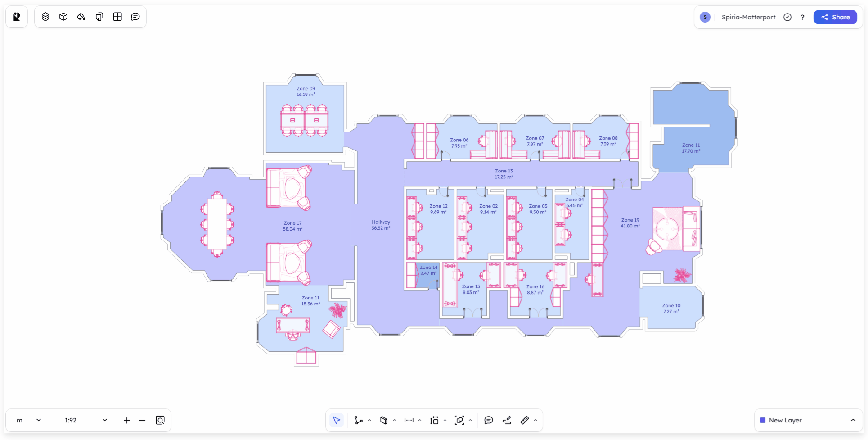Select the freehand pencil sketch tool

(507, 420)
